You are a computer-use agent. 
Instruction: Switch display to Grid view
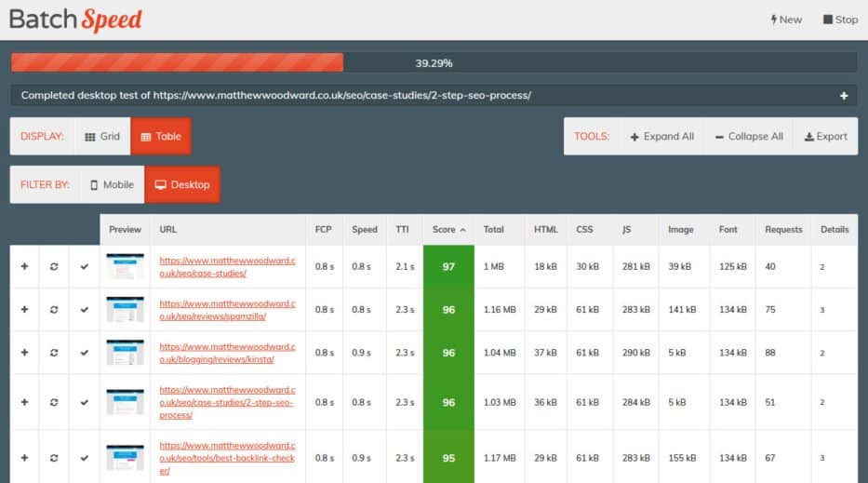point(102,136)
